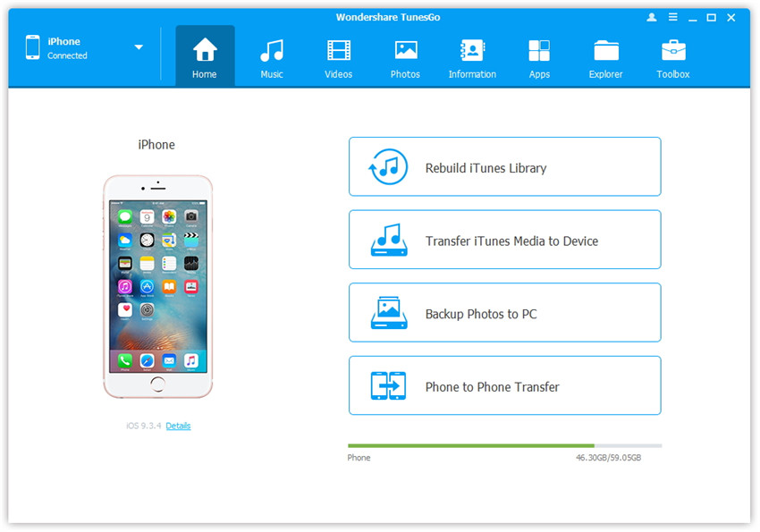The width and height of the screenshot is (760, 532).
Task: Open the Information contacts icon
Action: click(x=472, y=52)
